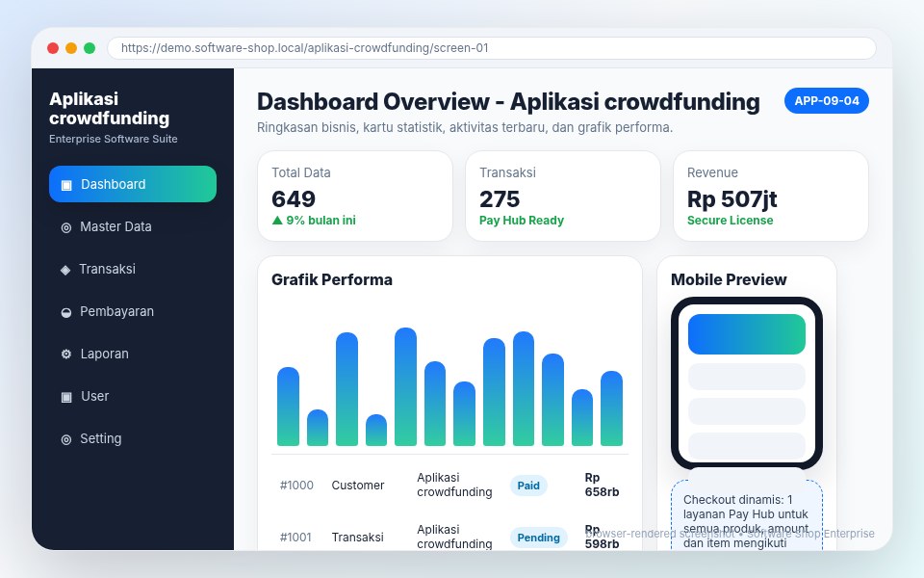Viewport: 924px width, 578px height.
Task: Click row ID #1001
Action: click(295, 537)
